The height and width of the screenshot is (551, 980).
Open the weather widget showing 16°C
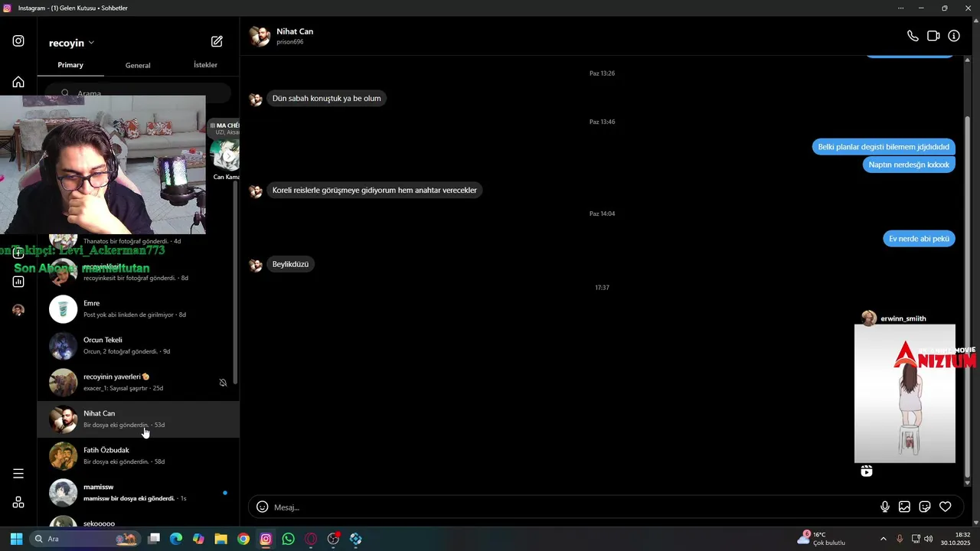click(x=822, y=539)
